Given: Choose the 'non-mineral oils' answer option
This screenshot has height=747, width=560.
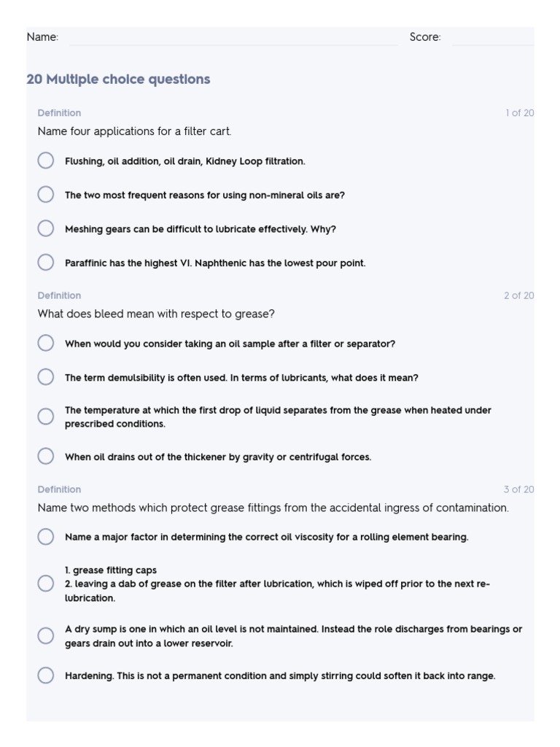Looking at the screenshot, I should 46,195.
